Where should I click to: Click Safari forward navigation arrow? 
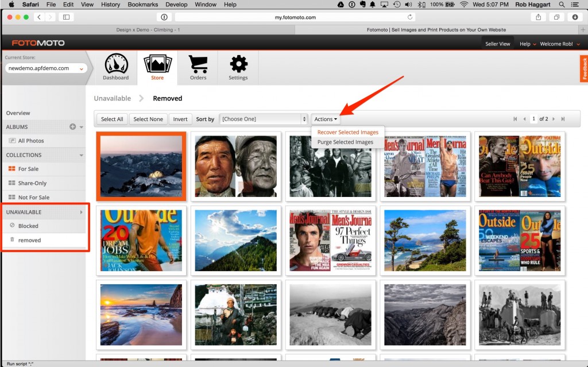pyautogui.click(x=50, y=17)
